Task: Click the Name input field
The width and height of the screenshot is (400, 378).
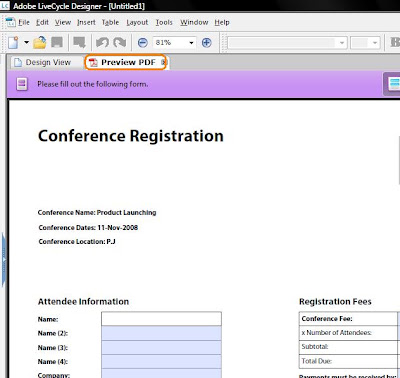Action: click(161, 319)
